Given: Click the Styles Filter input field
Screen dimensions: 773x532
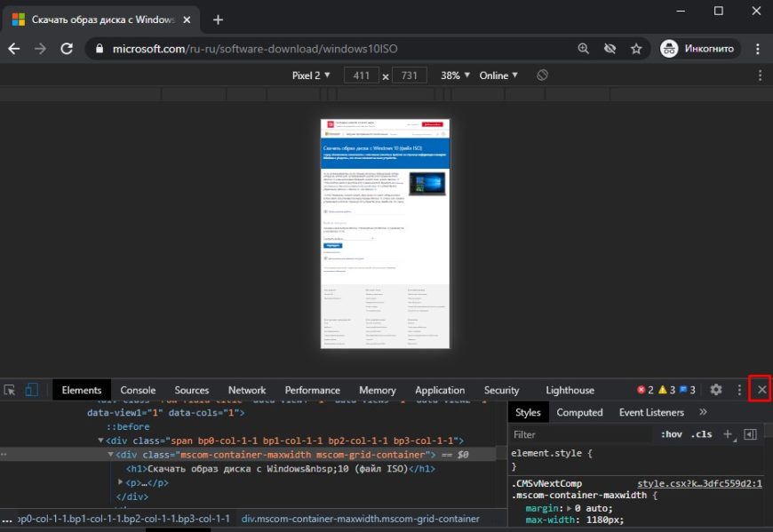Looking at the screenshot, I should pos(582,434).
